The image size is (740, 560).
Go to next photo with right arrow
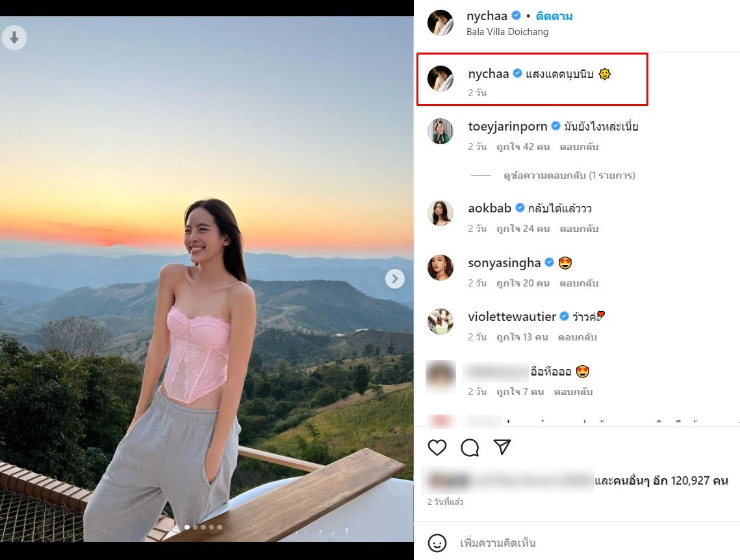(394, 279)
